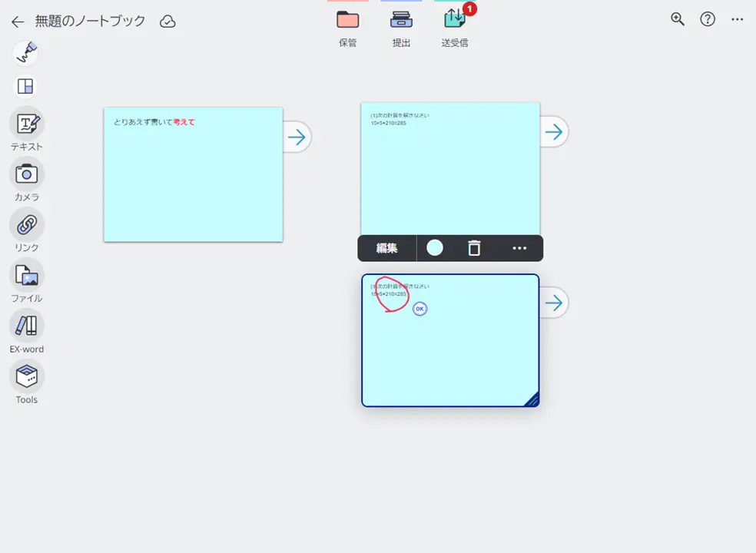Open the ファイル file tool
Image resolution: width=756 pixels, height=553 pixels.
click(x=26, y=276)
